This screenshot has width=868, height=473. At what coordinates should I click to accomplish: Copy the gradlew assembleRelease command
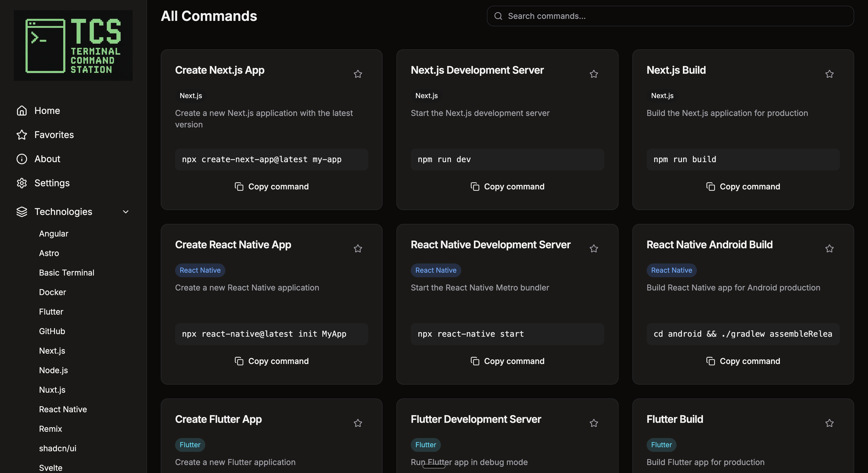(743, 361)
